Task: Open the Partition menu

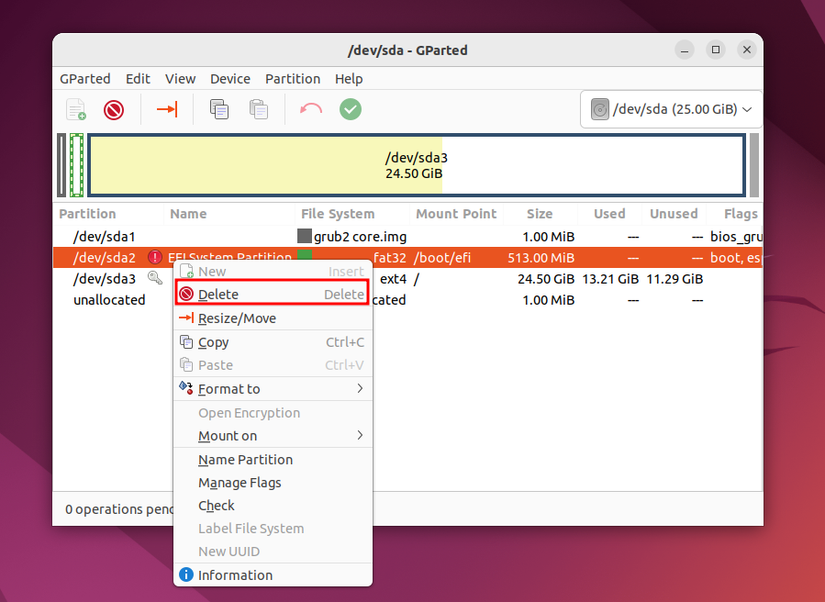Action: pyautogui.click(x=293, y=78)
